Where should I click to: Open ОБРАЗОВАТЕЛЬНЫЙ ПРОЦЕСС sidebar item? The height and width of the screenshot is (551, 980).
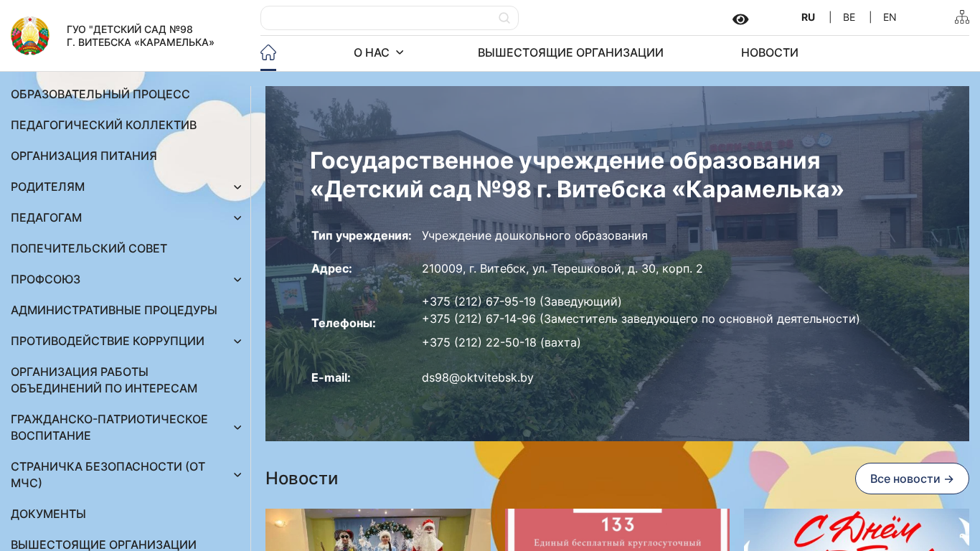100,94
